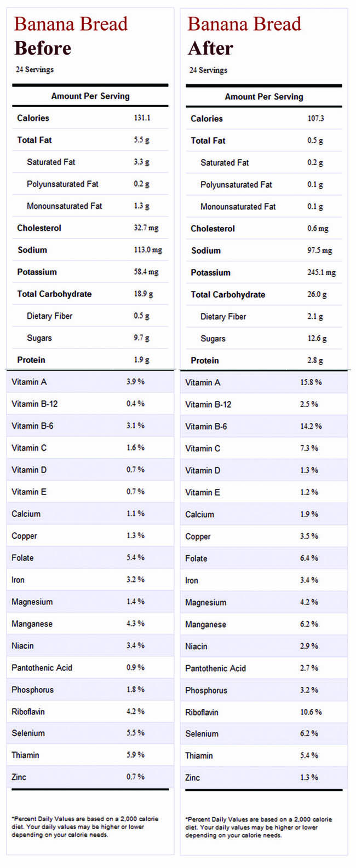The image size is (356, 868).
Task: Click the Potassium value 245.1 mg
Action: point(321,272)
